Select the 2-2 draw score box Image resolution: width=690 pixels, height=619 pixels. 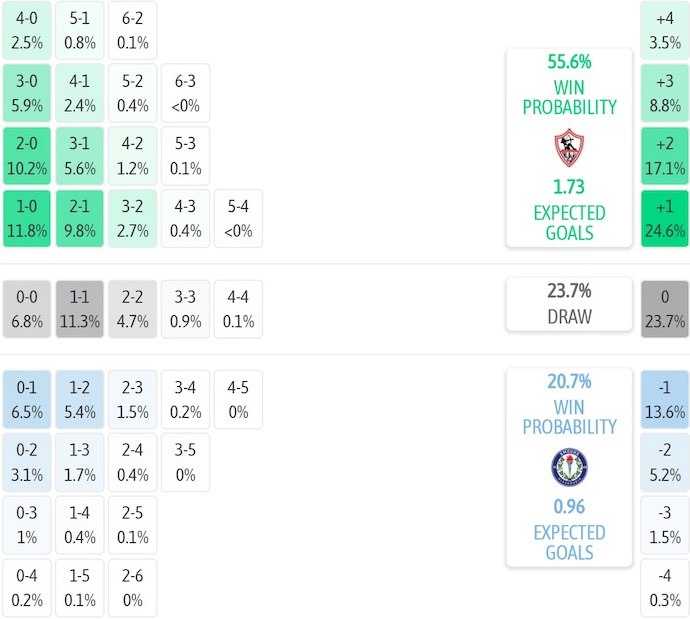133,309
